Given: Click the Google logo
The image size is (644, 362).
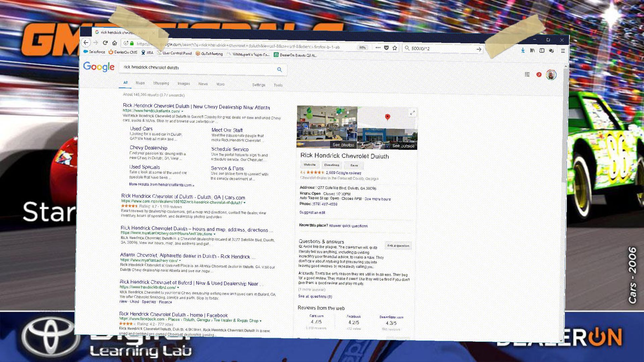Looking at the screenshot, I should (x=99, y=66).
